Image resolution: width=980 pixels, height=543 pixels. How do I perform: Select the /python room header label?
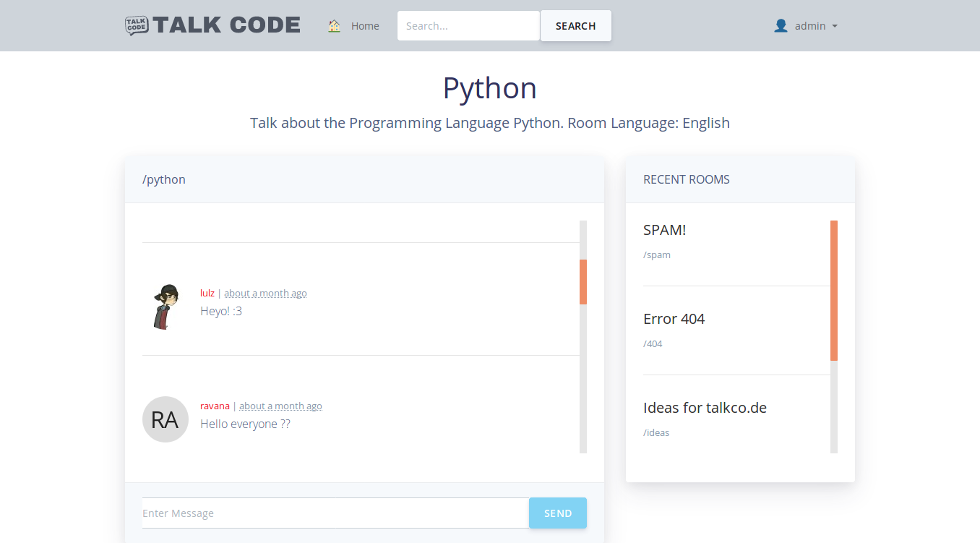pos(164,179)
